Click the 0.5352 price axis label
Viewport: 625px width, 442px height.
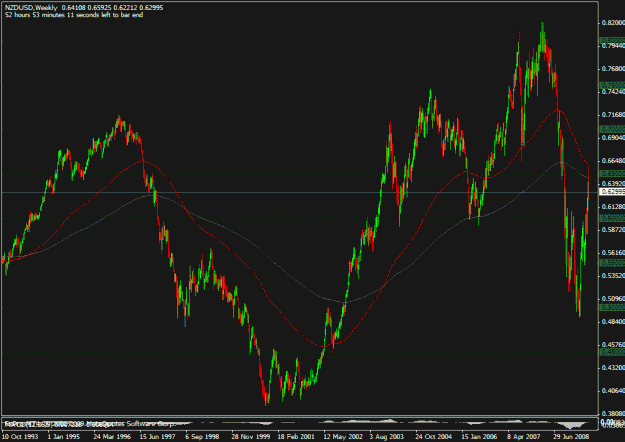pos(613,275)
